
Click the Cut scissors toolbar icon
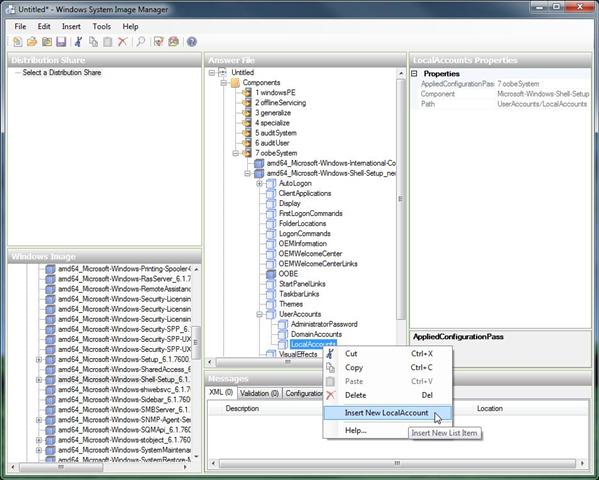(x=79, y=42)
